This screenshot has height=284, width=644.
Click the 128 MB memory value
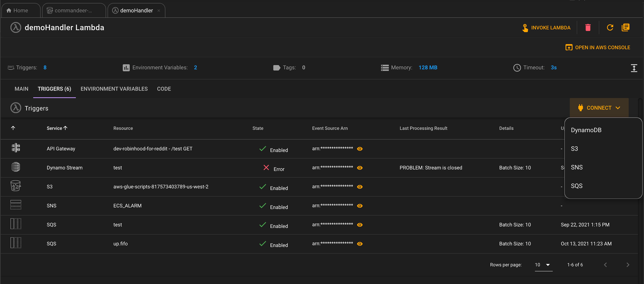428,68
